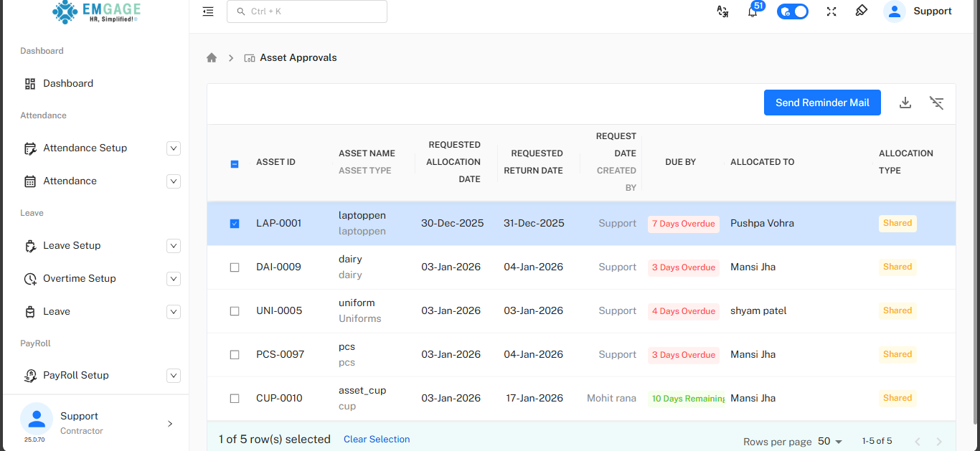
Task: Click the theme paint icon in header
Action: tap(862, 11)
